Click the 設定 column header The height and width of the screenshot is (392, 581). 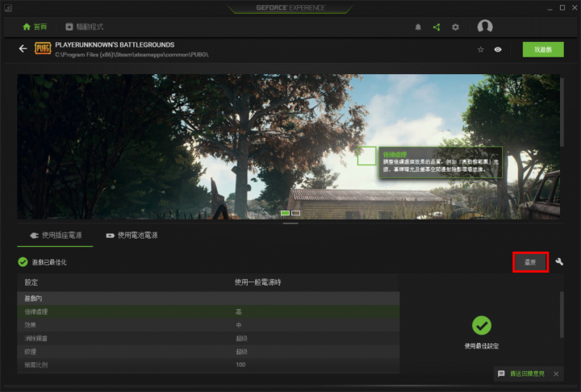[x=31, y=282]
